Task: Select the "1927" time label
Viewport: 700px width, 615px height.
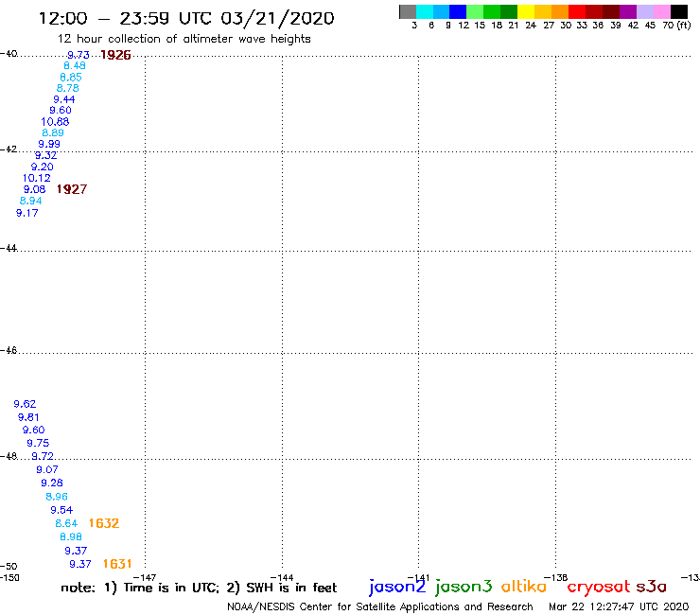Action: click(x=72, y=189)
